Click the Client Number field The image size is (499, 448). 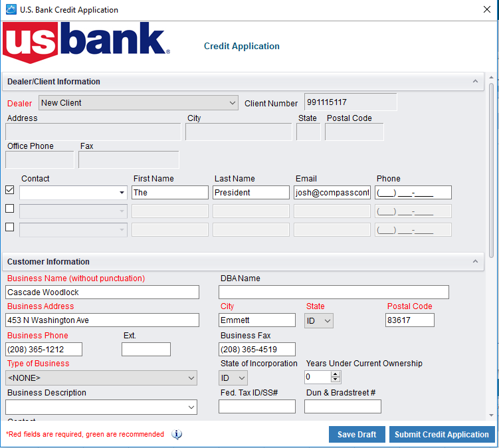click(x=350, y=102)
